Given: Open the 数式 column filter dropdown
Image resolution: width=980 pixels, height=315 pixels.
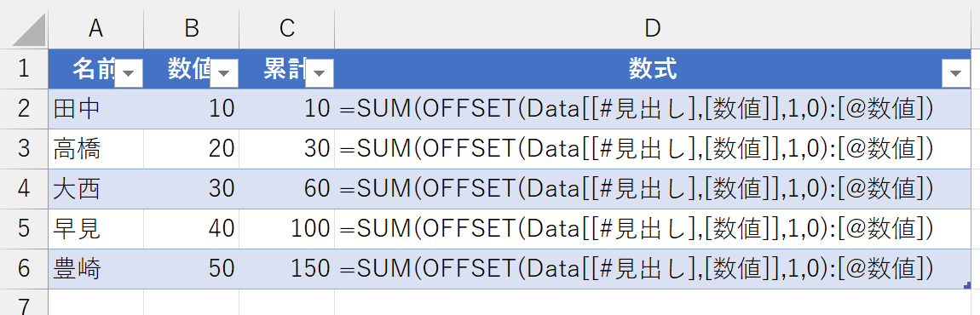Looking at the screenshot, I should coord(955,74).
